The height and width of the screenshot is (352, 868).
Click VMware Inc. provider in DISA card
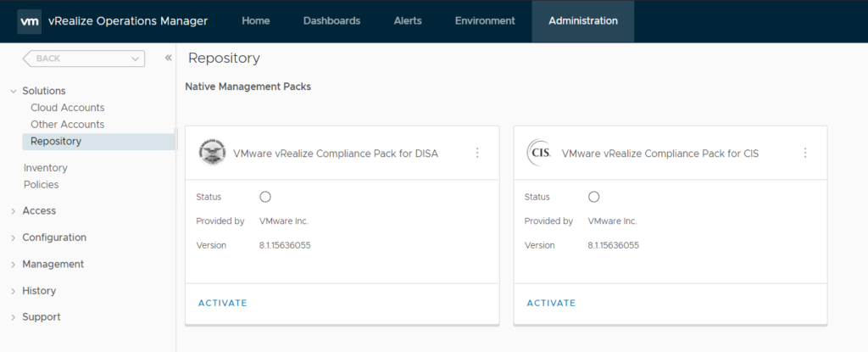pos(284,221)
